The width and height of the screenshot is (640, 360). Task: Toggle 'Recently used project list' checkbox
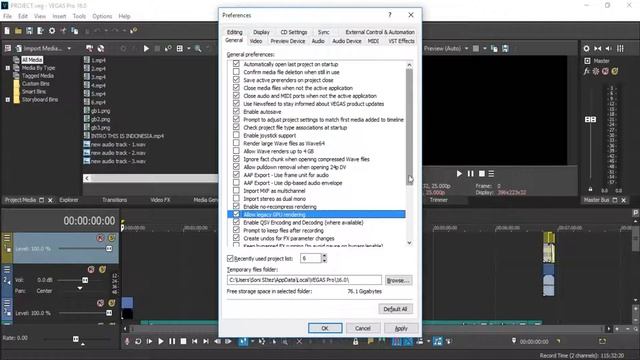pos(230,258)
